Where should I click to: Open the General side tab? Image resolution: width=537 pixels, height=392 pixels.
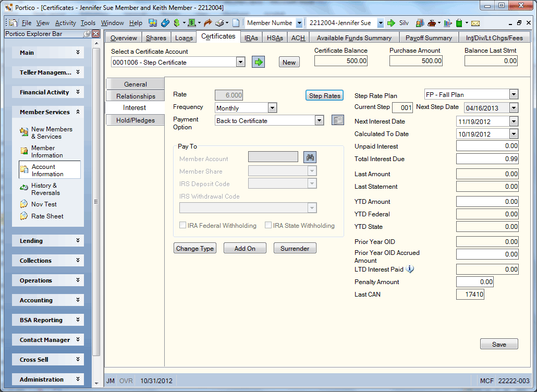click(x=135, y=84)
